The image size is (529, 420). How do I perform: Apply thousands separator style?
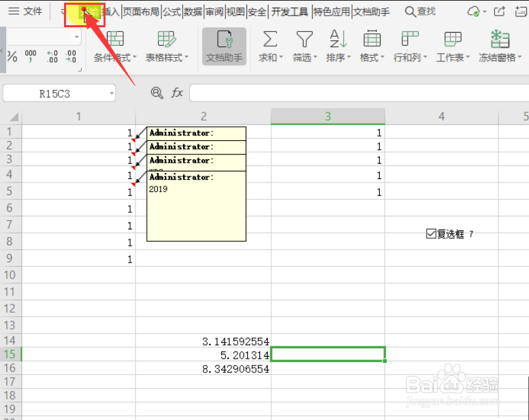pos(31,56)
